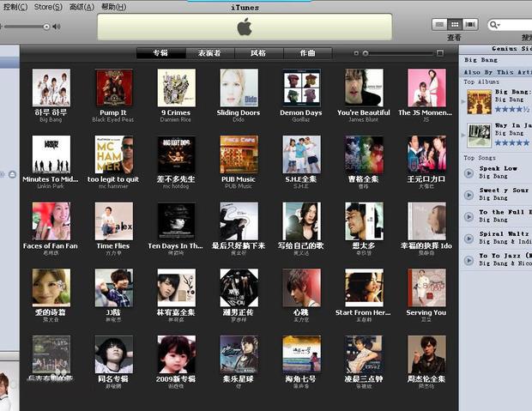Switch to Cover Flow view icon
This screenshot has height=411, width=532.
tap(469, 25)
